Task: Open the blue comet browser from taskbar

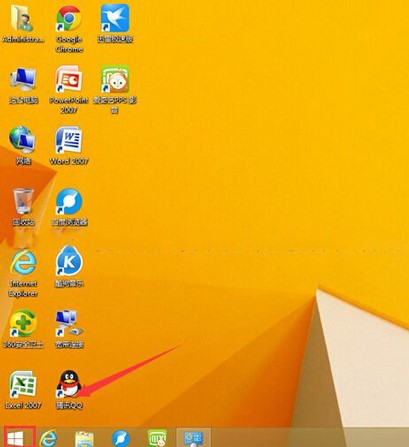Action: pos(121,438)
